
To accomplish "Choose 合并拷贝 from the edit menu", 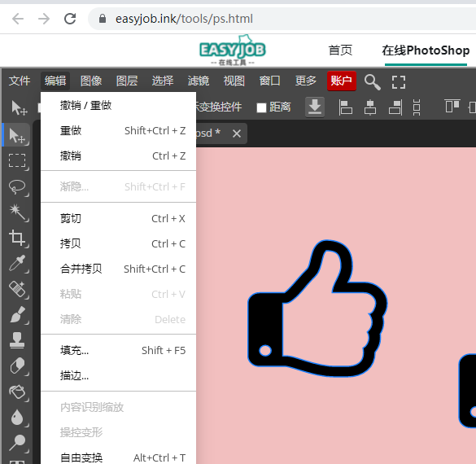I will pyautogui.click(x=119, y=269).
